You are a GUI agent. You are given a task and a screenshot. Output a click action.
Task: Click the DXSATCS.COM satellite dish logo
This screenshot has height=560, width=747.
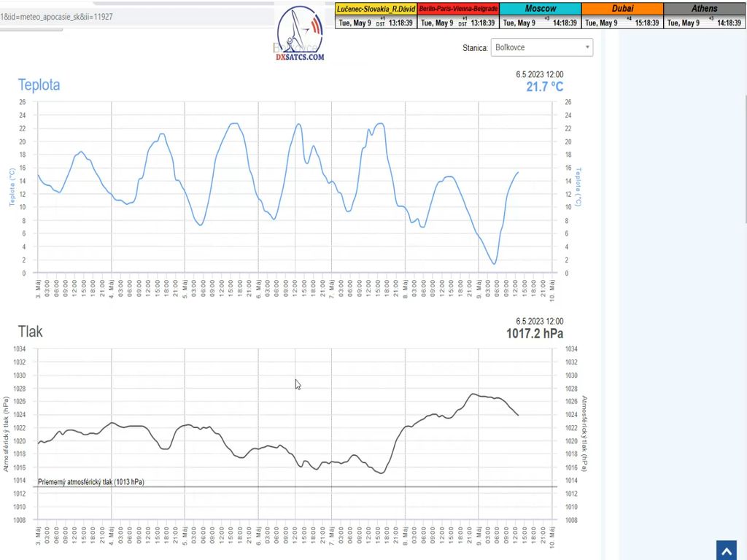pyautogui.click(x=300, y=33)
